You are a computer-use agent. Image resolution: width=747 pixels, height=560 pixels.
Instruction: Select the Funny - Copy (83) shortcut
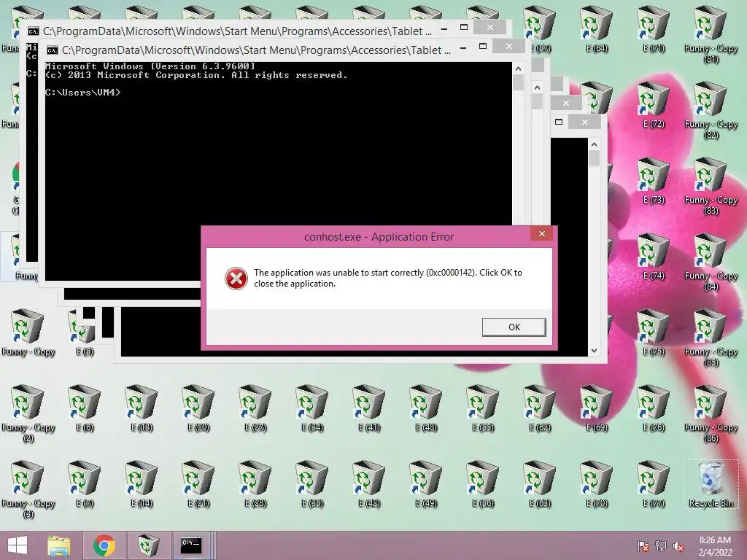pyautogui.click(x=711, y=186)
